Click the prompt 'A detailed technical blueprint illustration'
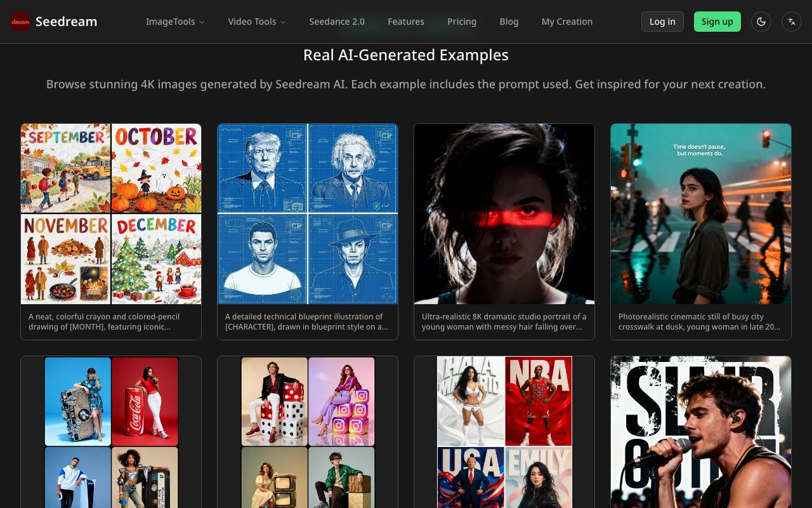The image size is (812, 508). click(306, 322)
